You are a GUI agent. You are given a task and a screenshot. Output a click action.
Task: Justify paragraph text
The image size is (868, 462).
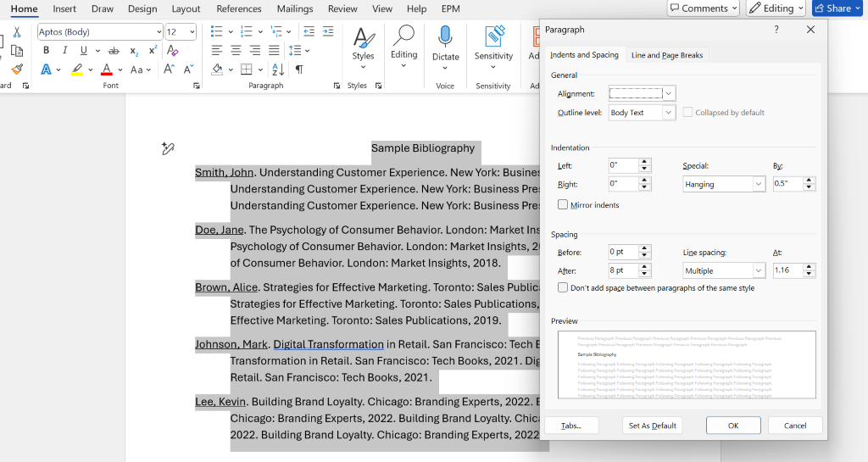(x=274, y=51)
